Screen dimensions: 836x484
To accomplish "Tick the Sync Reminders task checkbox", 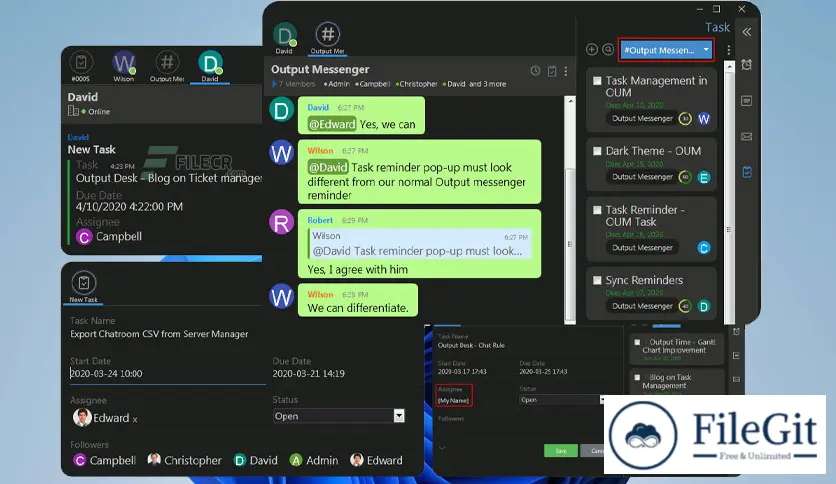I will click(x=597, y=281).
